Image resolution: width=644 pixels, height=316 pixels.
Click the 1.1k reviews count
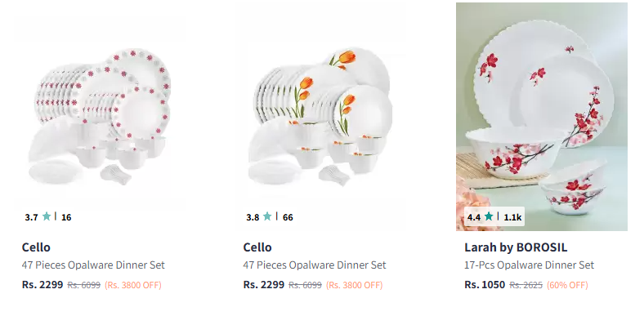pyautogui.click(x=512, y=217)
